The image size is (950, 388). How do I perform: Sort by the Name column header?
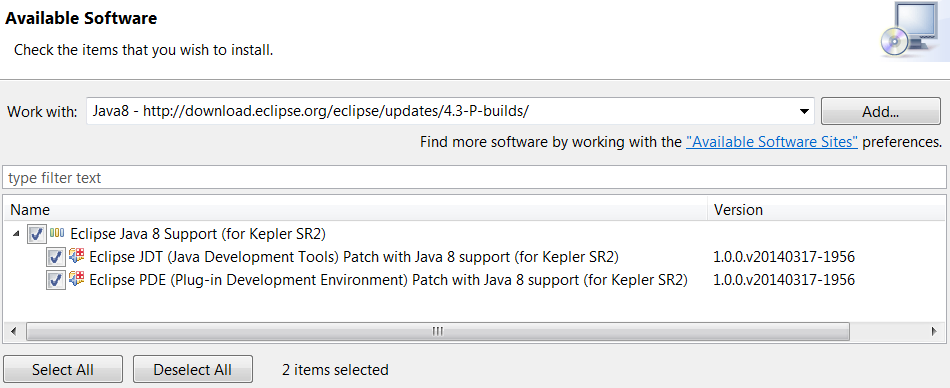tap(355, 210)
